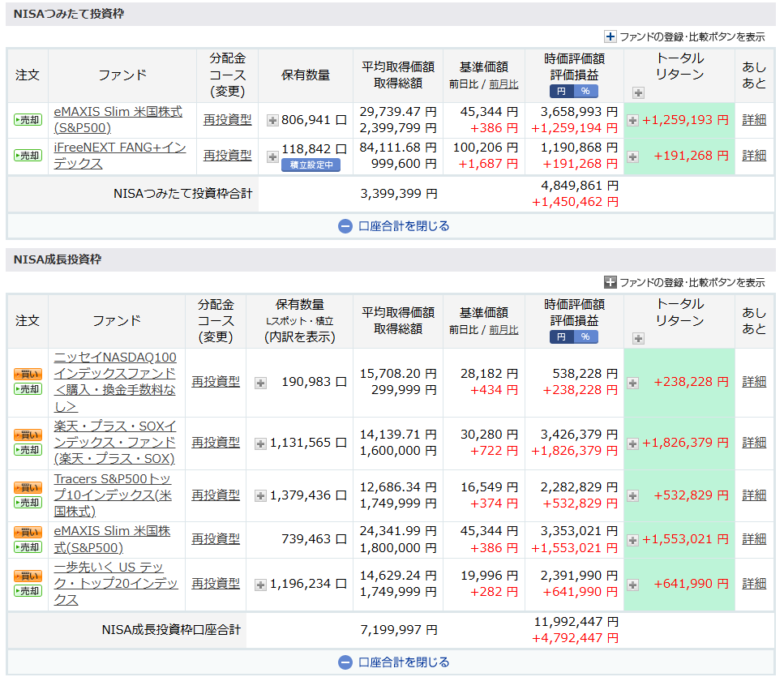Viewport: 784px width, 677px height.
Task: Change 再投資型 course for 一歩先いく US テック row
Action: click(216, 584)
